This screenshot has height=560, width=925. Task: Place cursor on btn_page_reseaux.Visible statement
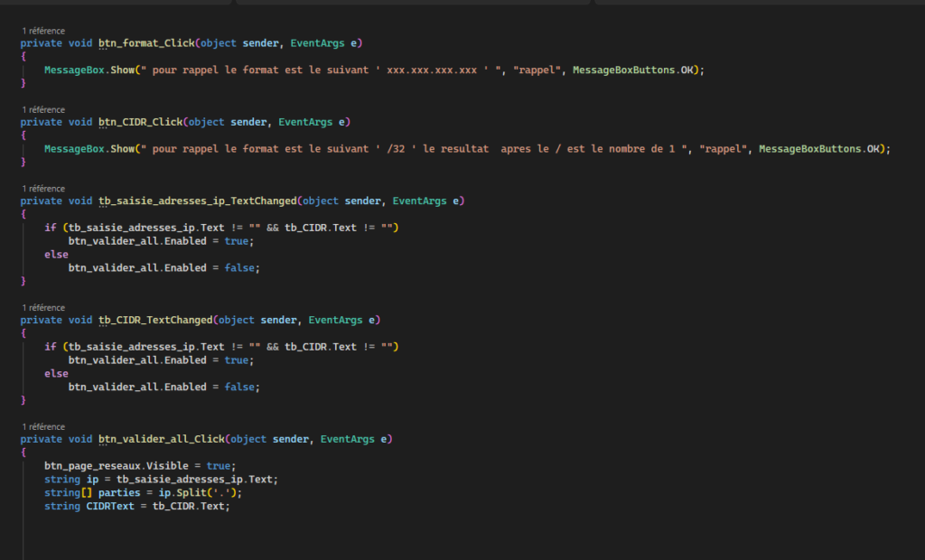coord(116,466)
